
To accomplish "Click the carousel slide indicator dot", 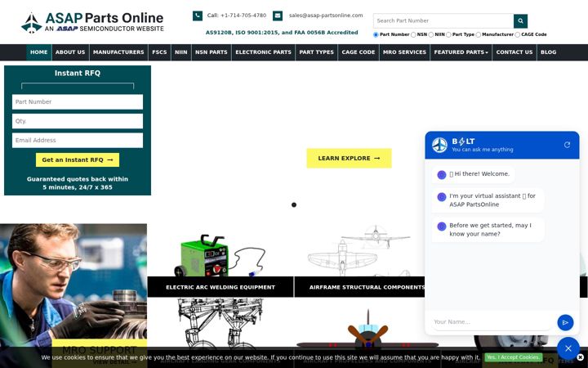I will click(x=294, y=204).
